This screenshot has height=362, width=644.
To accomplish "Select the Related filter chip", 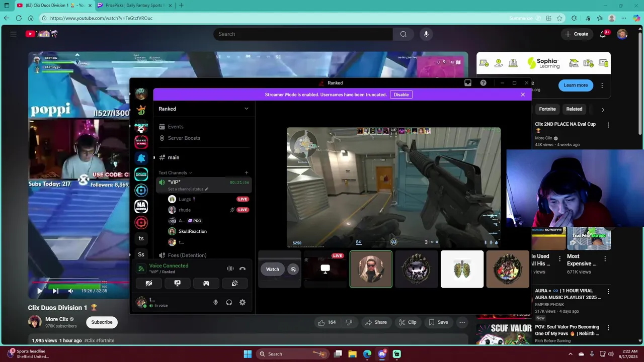I will pos(574,109).
